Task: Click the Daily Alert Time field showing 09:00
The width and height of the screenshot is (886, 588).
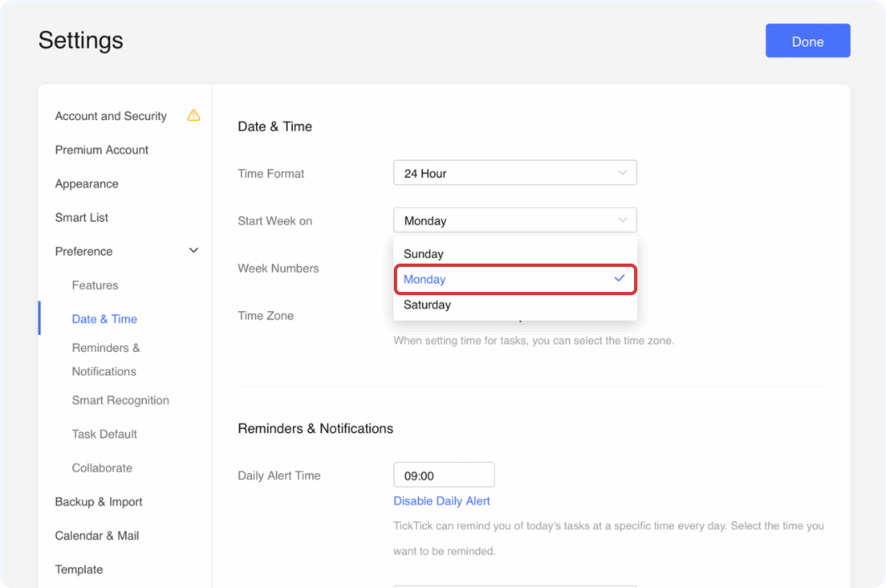Action: click(x=443, y=474)
